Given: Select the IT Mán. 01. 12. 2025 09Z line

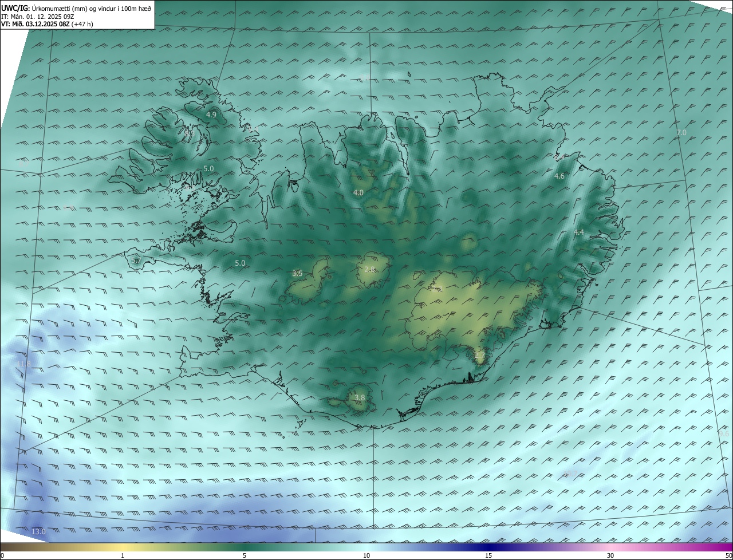Looking at the screenshot, I should 38,17.
